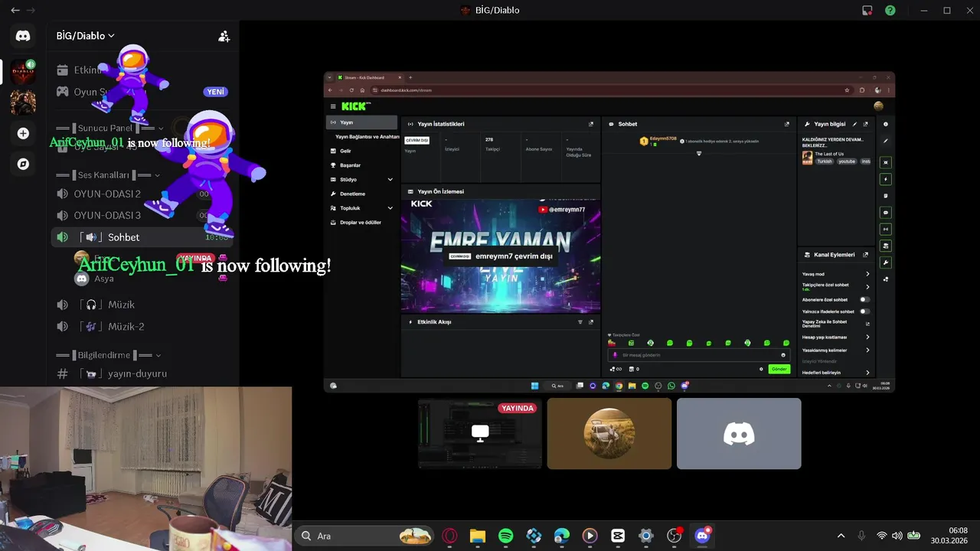Open Hedefleri belirleyin option
This screenshot has width=980, height=551.
(x=835, y=373)
